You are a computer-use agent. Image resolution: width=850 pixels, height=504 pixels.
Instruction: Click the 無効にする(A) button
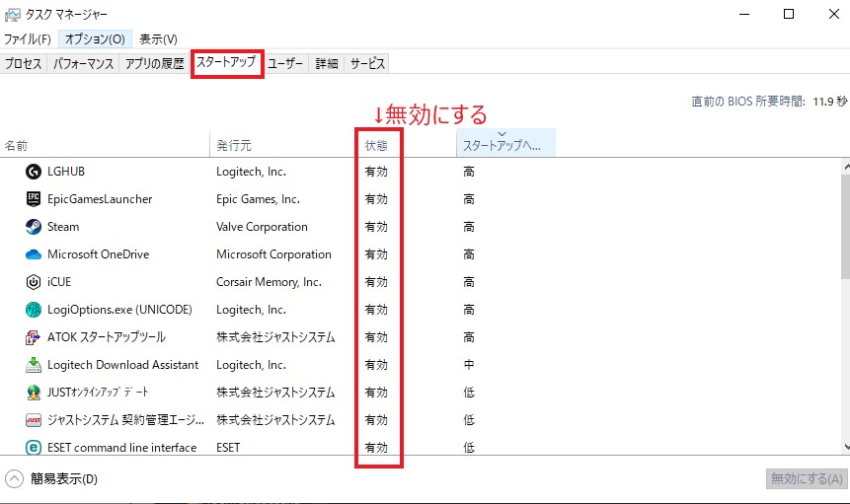tap(807, 478)
